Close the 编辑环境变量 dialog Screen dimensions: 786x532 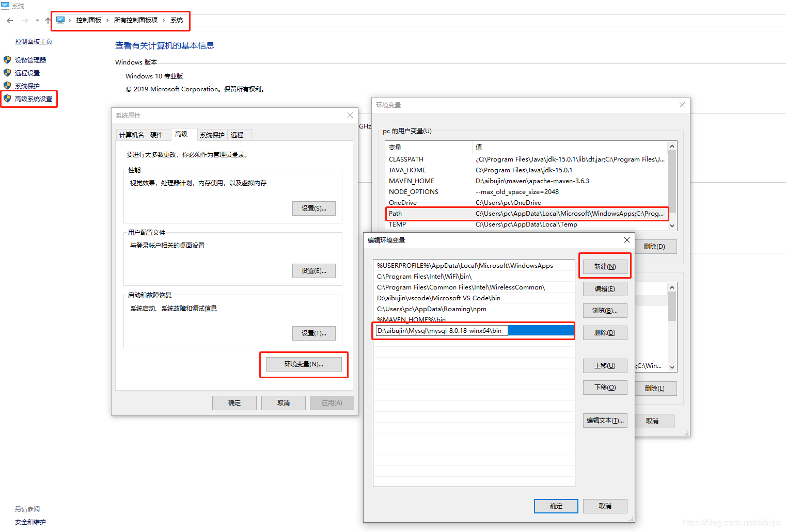click(x=627, y=240)
